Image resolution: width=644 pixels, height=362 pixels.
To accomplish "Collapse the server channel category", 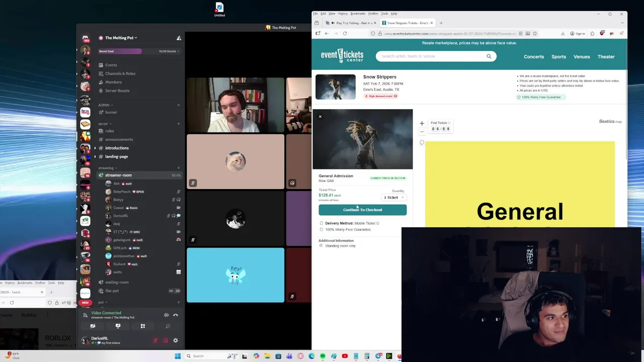I will click(x=104, y=124).
